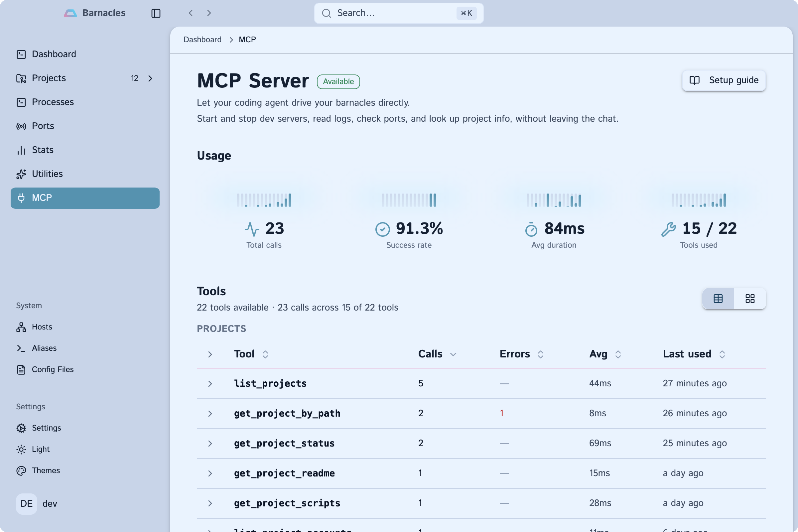The width and height of the screenshot is (798, 532).
Task: Click the Themes palette icon
Action: (21, 470)
